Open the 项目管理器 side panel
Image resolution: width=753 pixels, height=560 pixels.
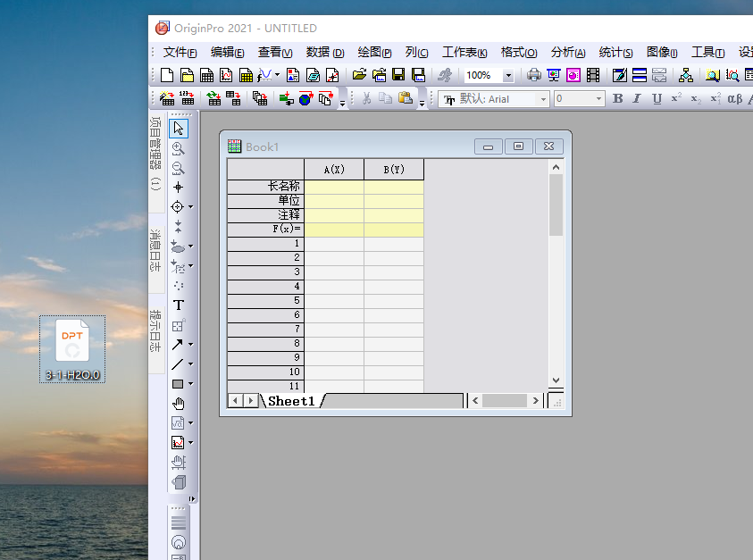pyautogui.click(x=155, y=153)
